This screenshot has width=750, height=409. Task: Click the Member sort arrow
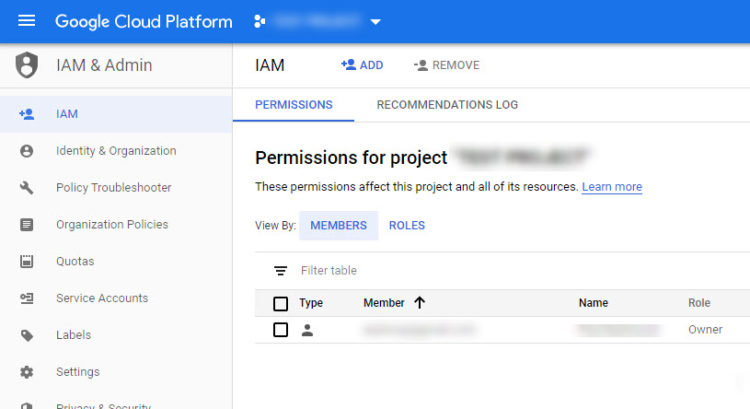click(419, 303)
